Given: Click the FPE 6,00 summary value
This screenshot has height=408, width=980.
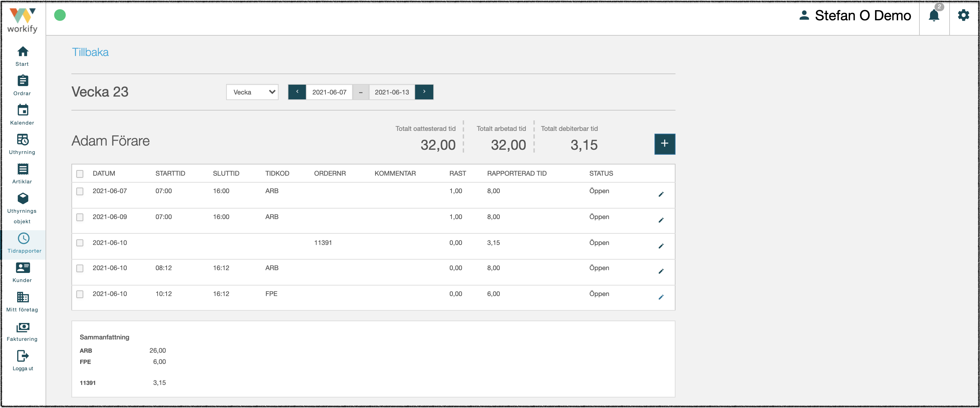Looking at the screenshot, I should pyautogui.click(x=159, y=361).
